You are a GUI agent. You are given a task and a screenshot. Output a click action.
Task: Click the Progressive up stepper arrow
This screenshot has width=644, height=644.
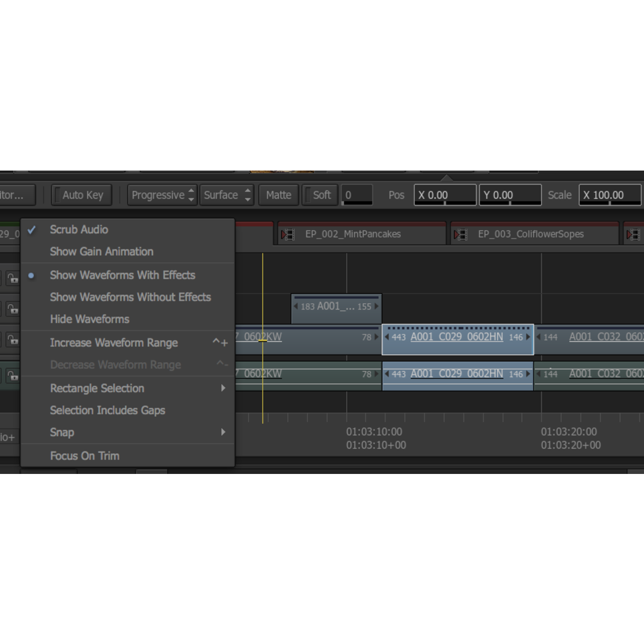click(x=191, y=191)
